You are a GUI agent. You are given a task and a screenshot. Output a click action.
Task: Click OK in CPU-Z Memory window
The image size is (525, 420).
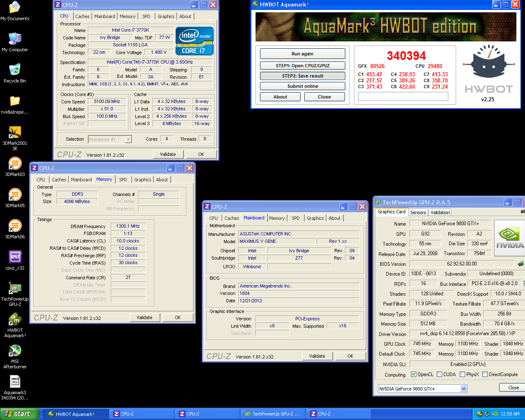178,317
